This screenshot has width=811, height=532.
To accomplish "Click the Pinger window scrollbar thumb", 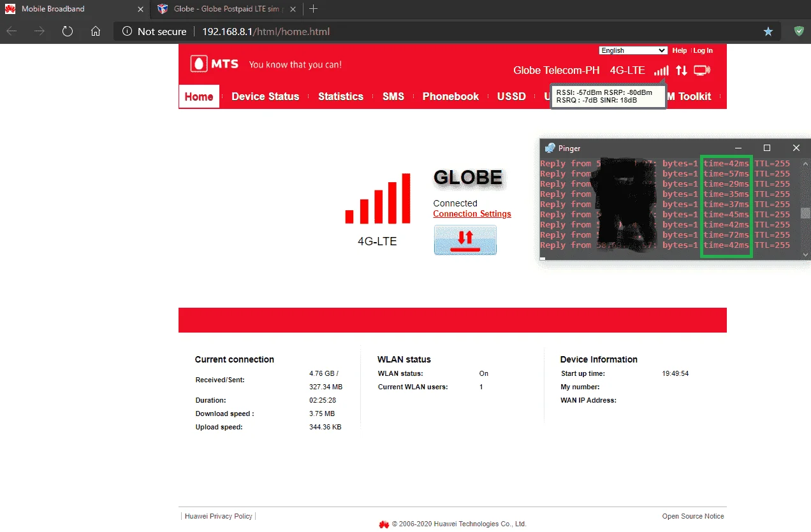I will (x=805, y=213).
